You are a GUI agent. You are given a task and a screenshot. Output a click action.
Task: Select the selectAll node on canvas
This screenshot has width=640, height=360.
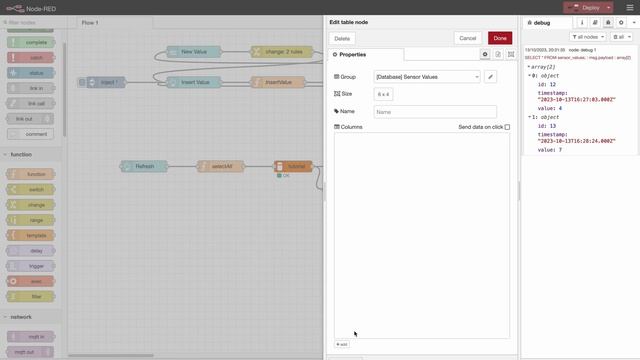pos(221,166)
